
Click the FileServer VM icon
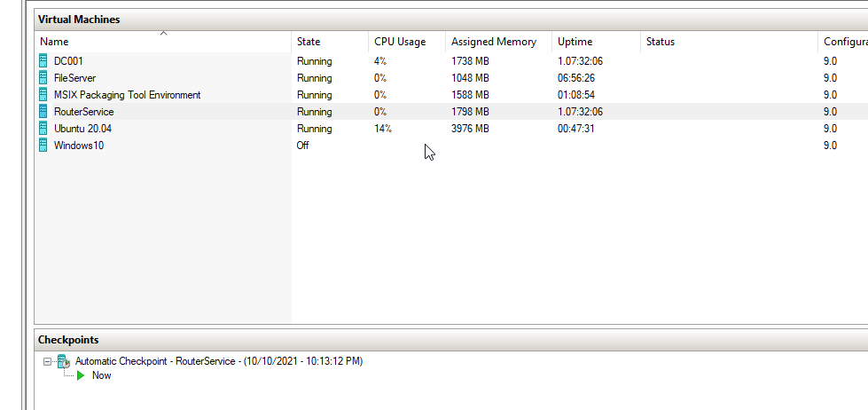click(43, 78)
